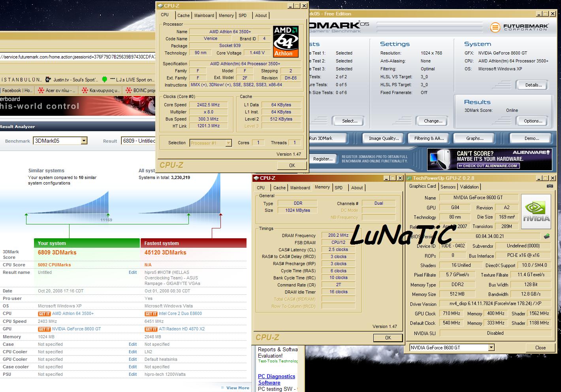Click the NVIDIA logo in GPU-Z
This screenshot has width=561, height=392.
click(536, 211)
